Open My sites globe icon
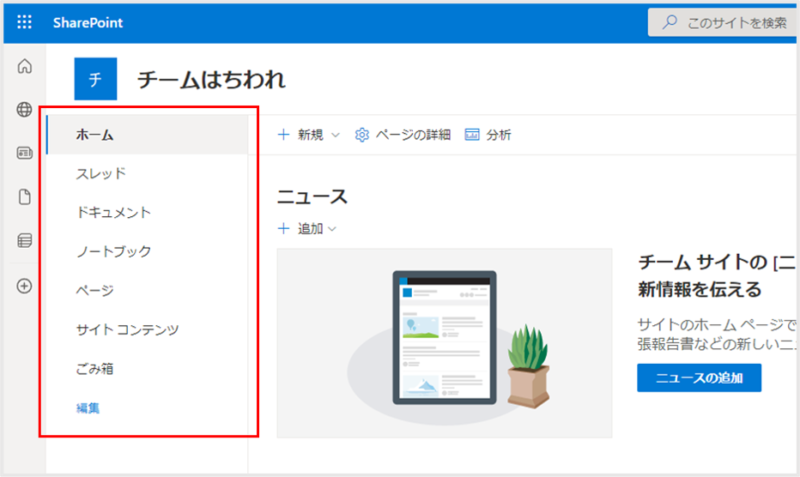Image resolution: width=800 pixels, height=477 pixels. click(x=25, y=109)
